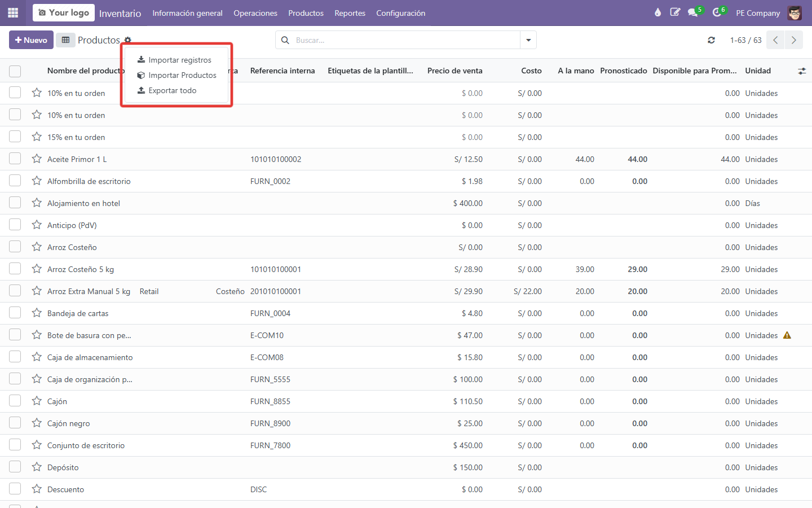The image size is (812, 508).
Task: Expand the search options dropdown arrow
Action: pyautogui.click(x=528, y=40)
